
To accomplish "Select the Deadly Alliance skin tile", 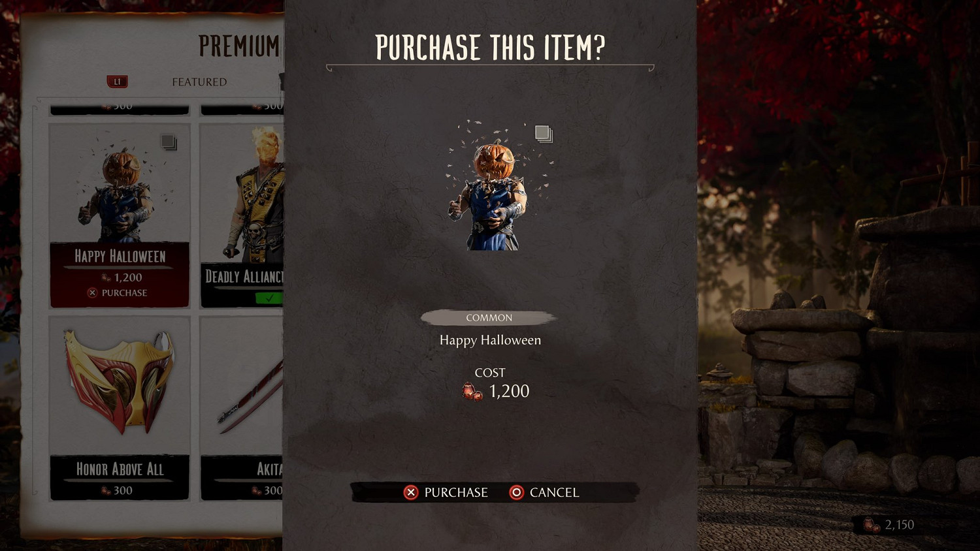I will [x=242, y=215].
